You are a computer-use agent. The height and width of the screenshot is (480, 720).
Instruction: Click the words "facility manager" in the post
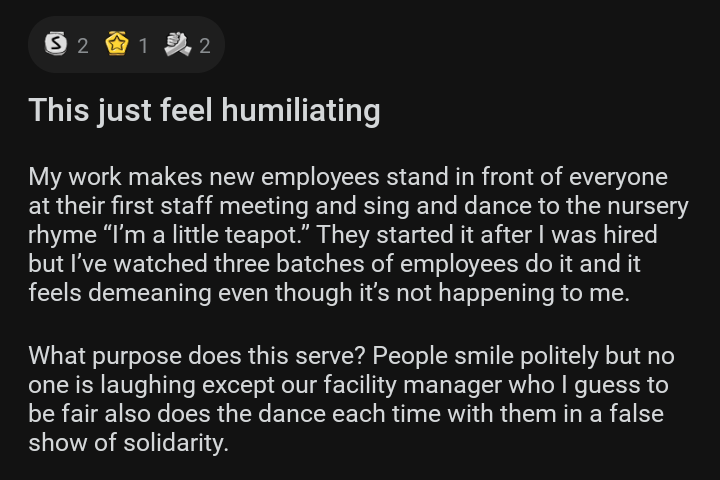(x=412, y=385)
